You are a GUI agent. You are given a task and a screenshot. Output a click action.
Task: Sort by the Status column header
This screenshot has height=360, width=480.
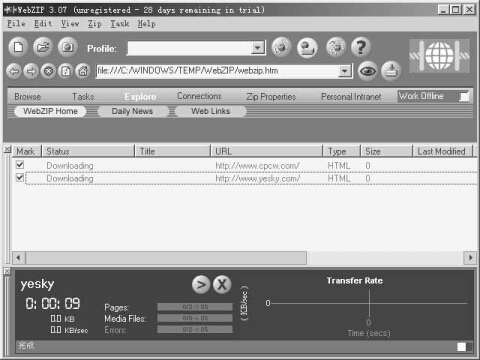tap(88, 151)
